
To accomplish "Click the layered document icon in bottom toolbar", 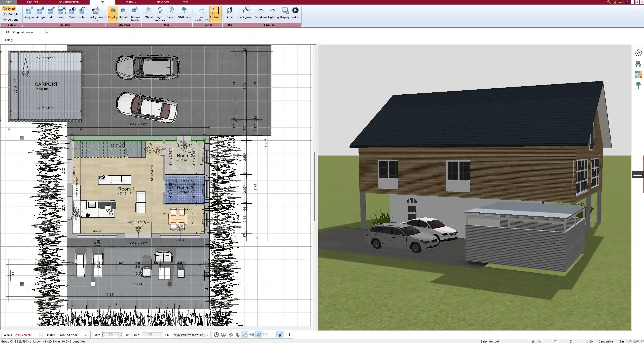I will (237, 335).
